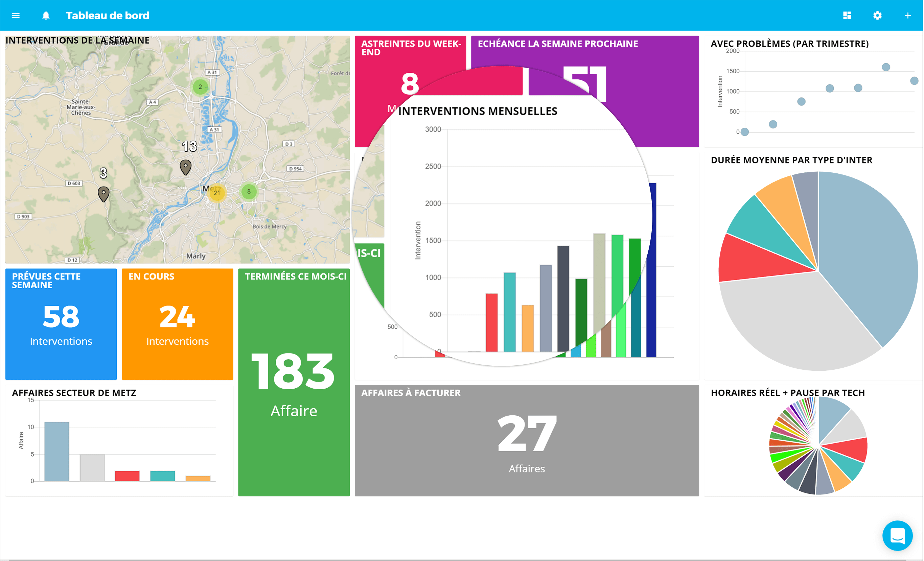The image size is (924, 561).
Task: Click grey bar in Metz affaires chart
Action: point(92,468)
